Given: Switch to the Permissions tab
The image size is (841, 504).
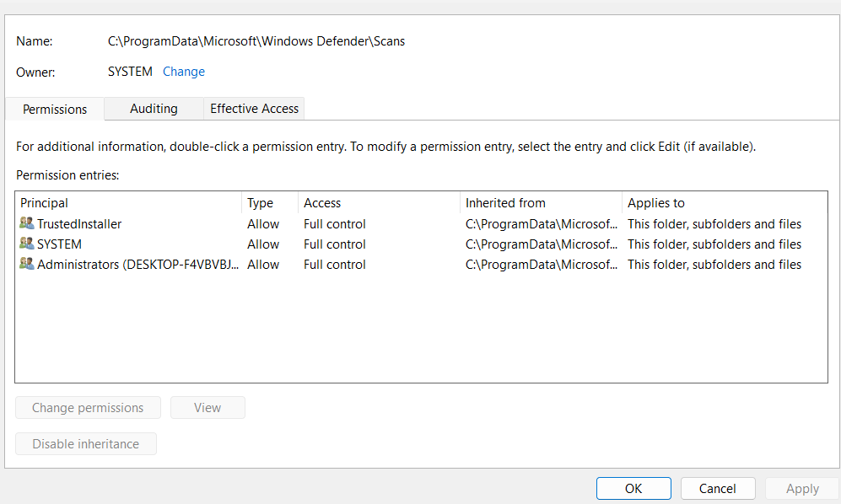Looking at the screenshot, I should [55, 110].
